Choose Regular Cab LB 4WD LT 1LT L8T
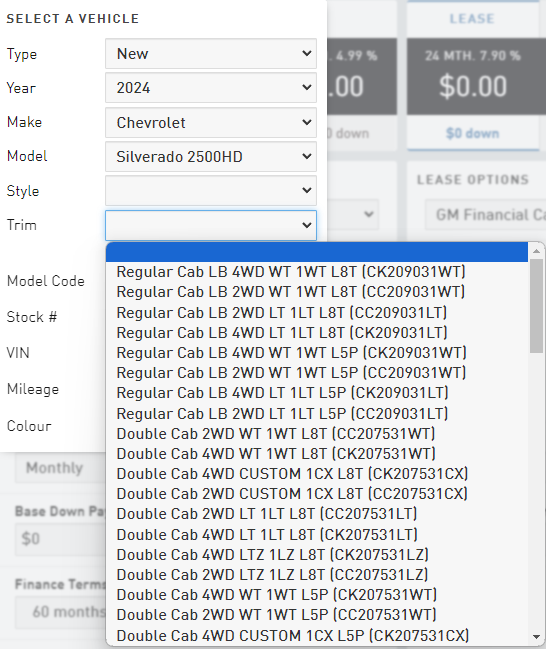Screen dimensions: 546x649 [317, 332]
